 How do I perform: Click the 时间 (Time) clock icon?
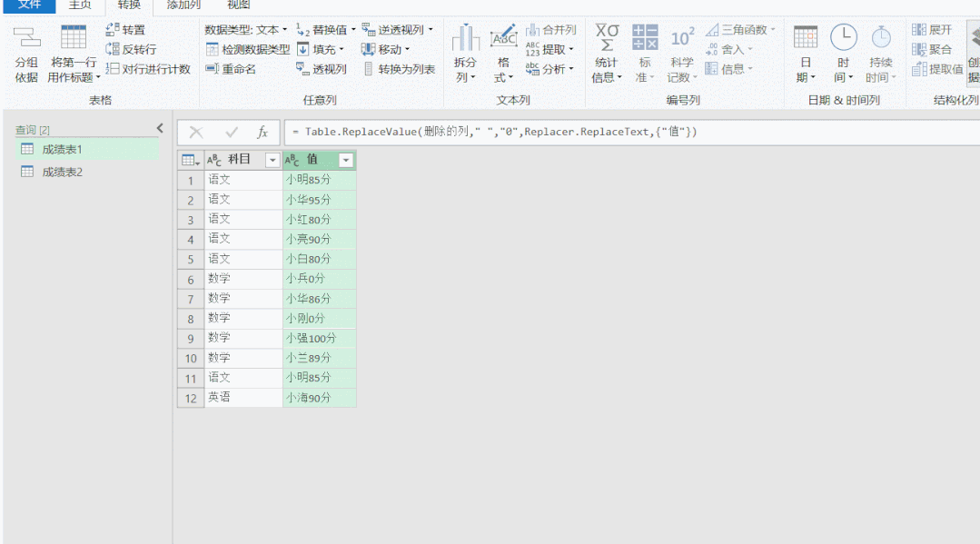point(843,37)
